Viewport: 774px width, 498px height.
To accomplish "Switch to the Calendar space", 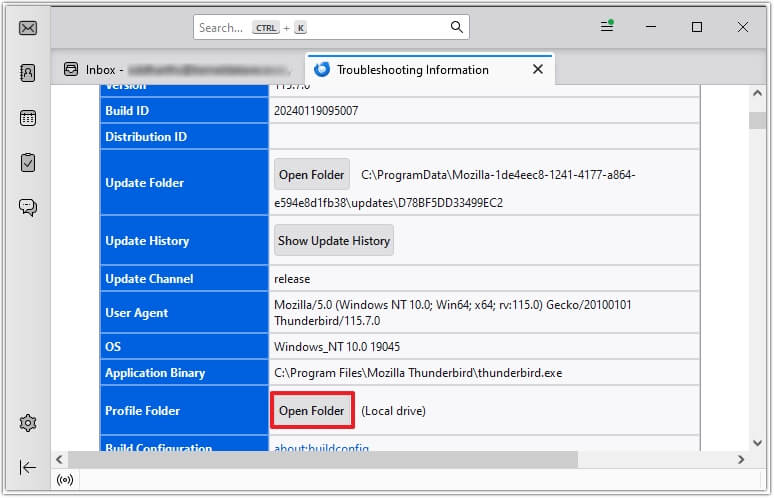I will pos(28,118).
